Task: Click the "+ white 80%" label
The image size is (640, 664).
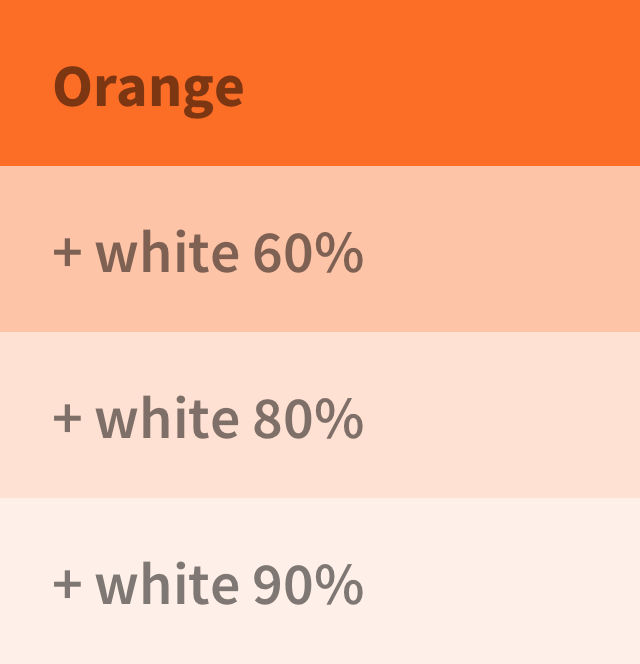Action: [207, 419]
